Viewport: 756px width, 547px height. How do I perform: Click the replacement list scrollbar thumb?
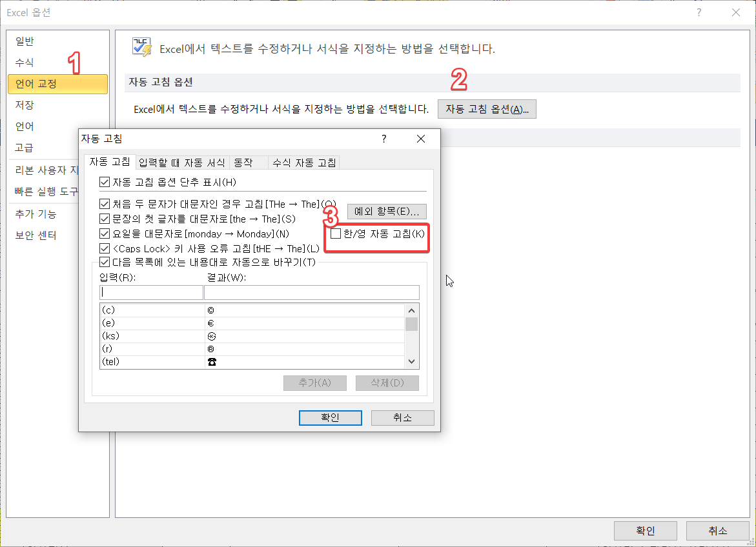(411, 324)
